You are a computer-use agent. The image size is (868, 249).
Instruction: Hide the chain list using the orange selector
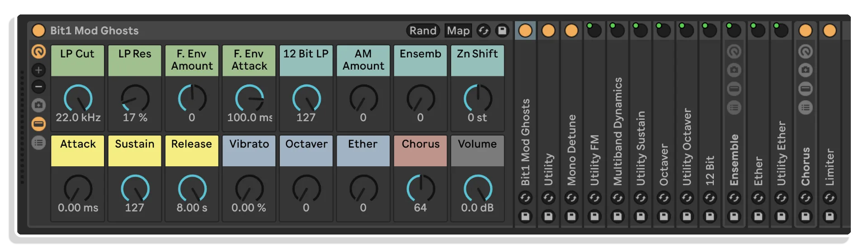coord(38,124)
